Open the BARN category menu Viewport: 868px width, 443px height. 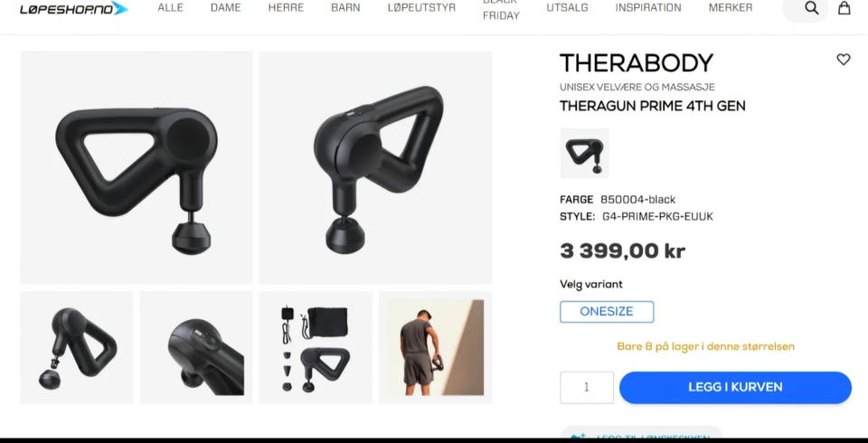point(345,8)
